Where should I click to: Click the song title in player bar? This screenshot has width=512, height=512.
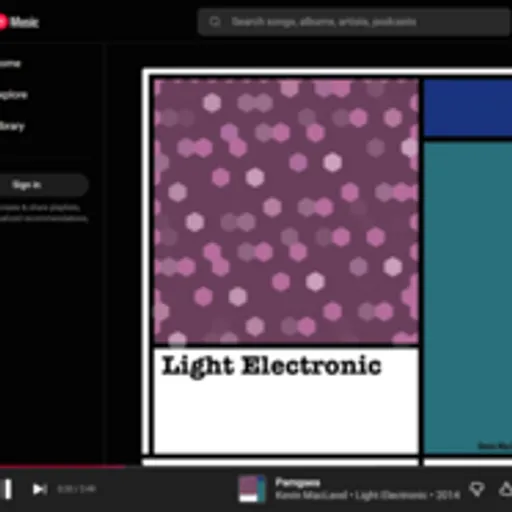[298, 482]
